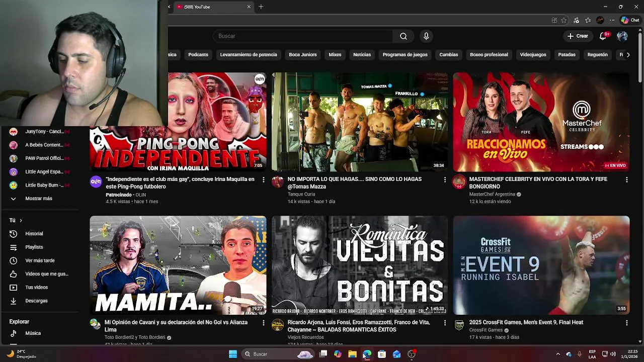Open the Tanque Curia channel avatar
The height and width of the screenshot is (362, 644).
tap(278, 182)
